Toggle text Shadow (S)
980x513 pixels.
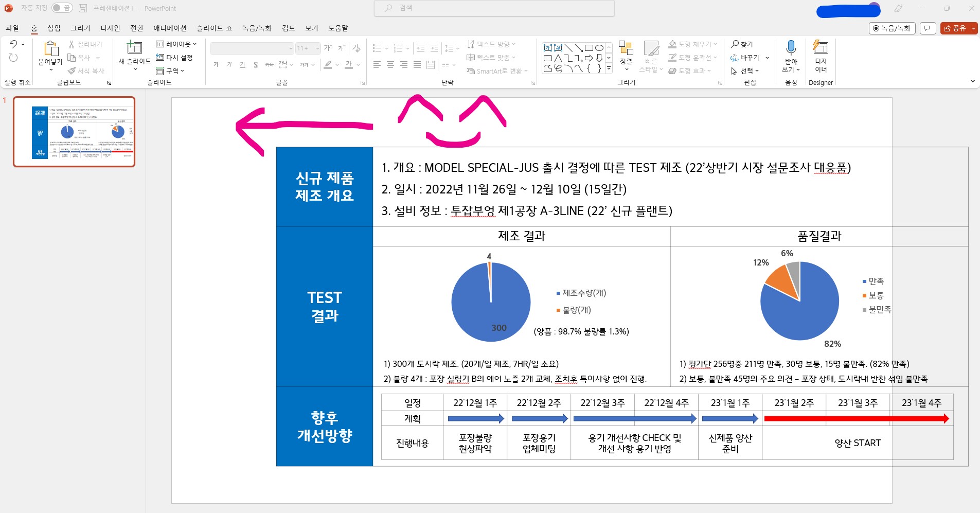256,65
